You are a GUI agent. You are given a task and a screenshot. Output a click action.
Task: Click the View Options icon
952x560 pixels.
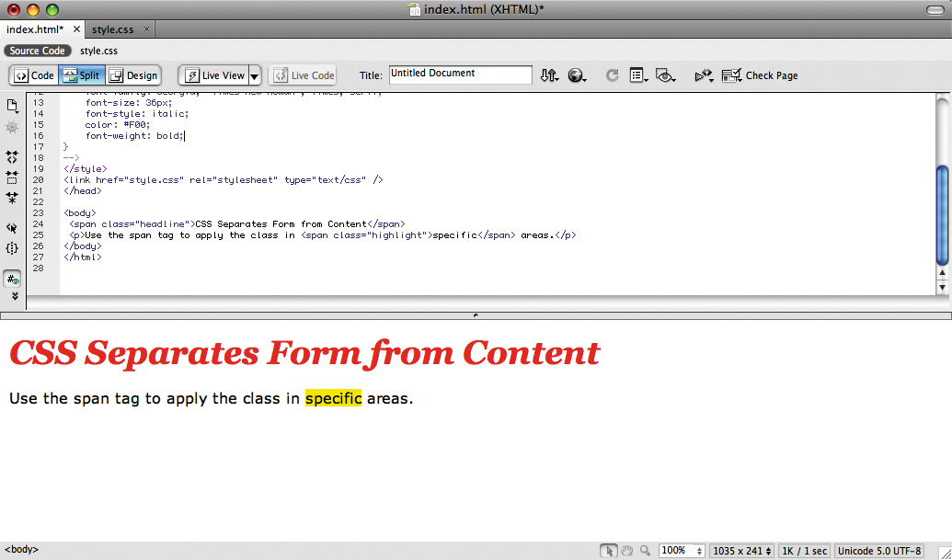click(638, 75)
